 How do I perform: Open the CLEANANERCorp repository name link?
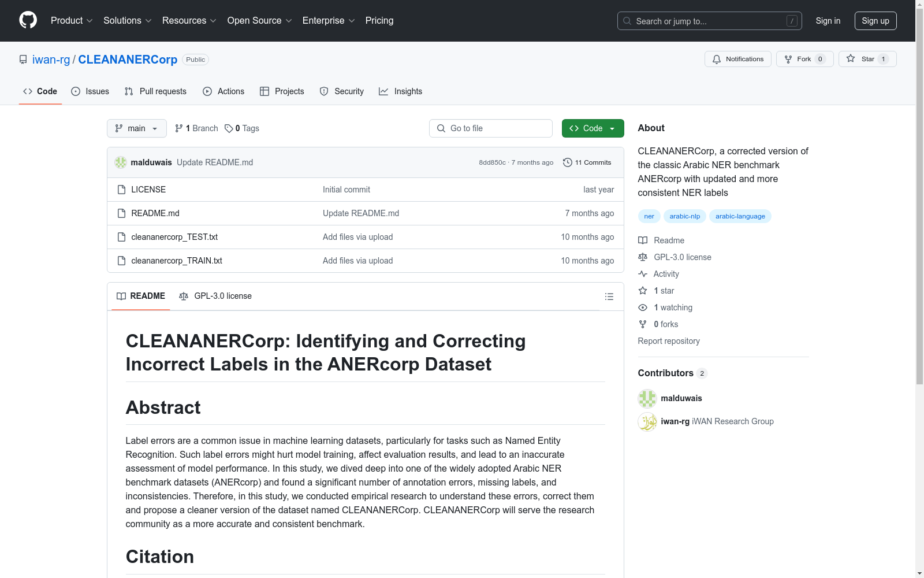coord(128,60)
